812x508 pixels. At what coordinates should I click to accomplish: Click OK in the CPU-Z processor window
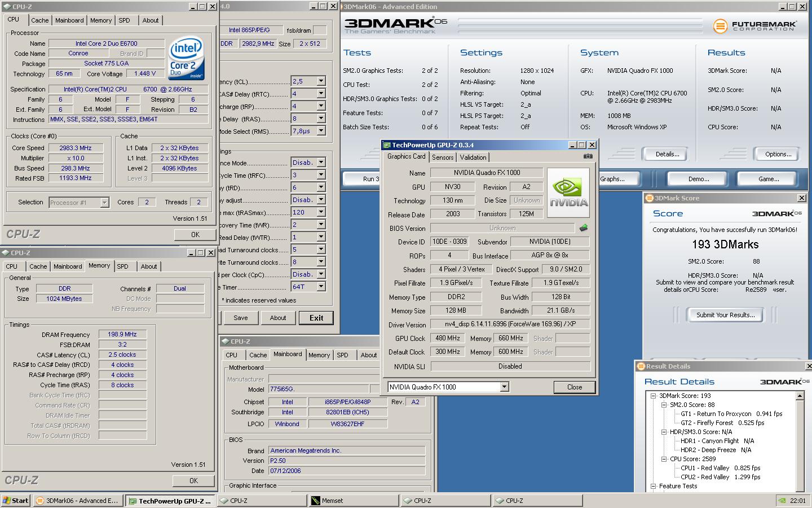click(195, 235)
